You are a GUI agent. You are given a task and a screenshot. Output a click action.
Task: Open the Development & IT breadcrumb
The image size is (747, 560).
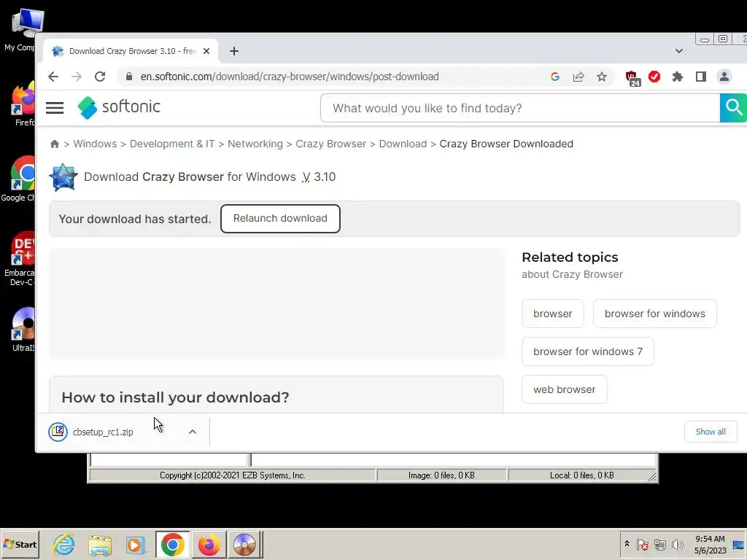pos(172,144)
